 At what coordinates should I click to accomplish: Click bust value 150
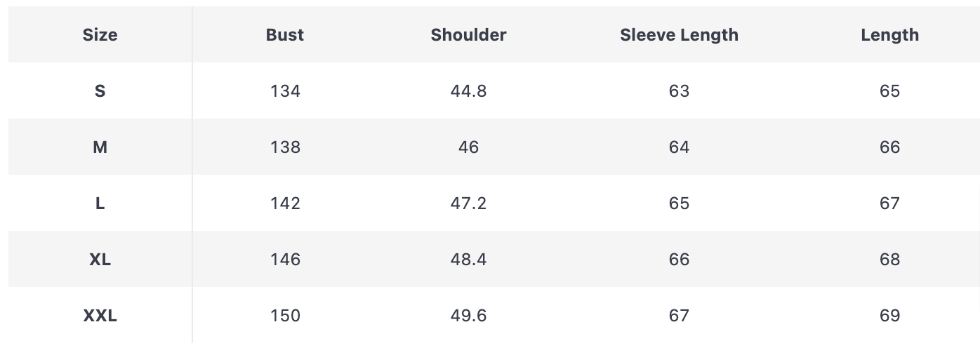(285, 316)
